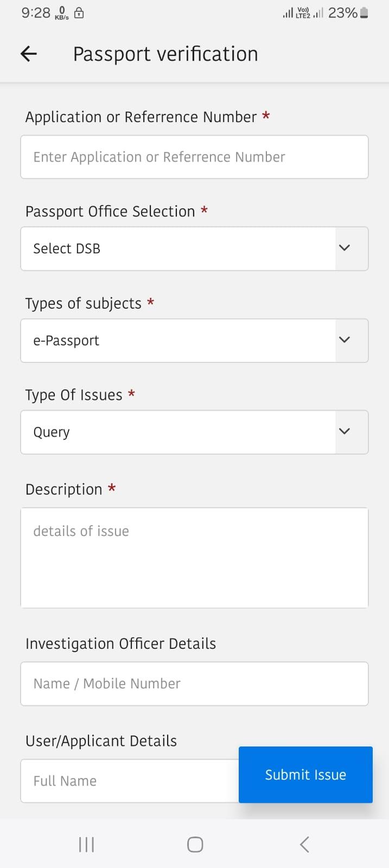Focus the details of issue description box
The height and width of the screenshot is (868, 389).
(x=194, y=558)
